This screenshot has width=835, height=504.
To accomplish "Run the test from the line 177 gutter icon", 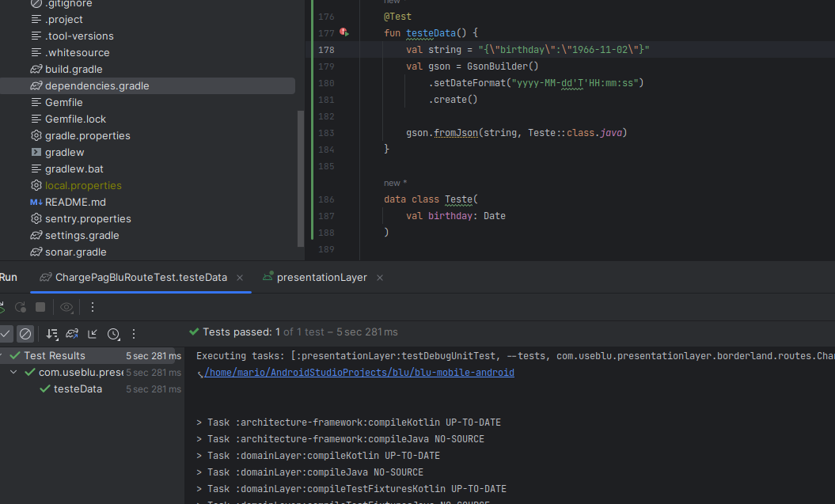I will pyautogui.click(x=343, y=32).
